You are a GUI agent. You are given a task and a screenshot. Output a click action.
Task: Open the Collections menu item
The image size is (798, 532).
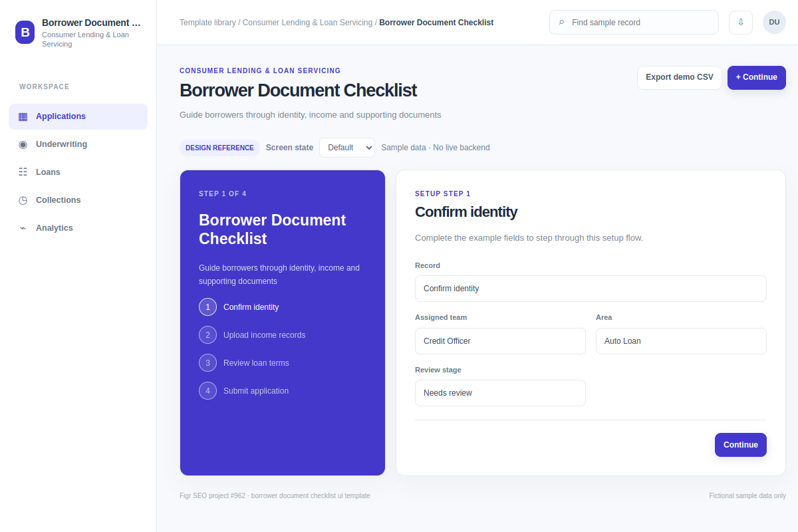click(78, 200)
